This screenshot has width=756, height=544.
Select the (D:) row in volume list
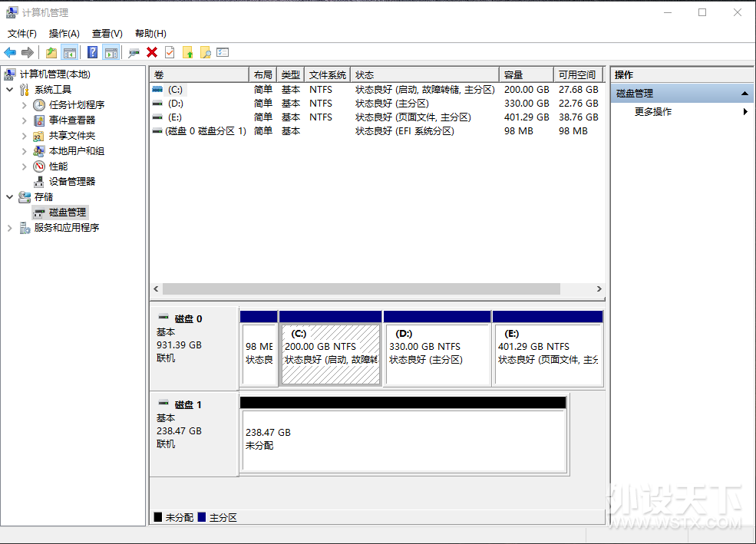coord(377,103)
